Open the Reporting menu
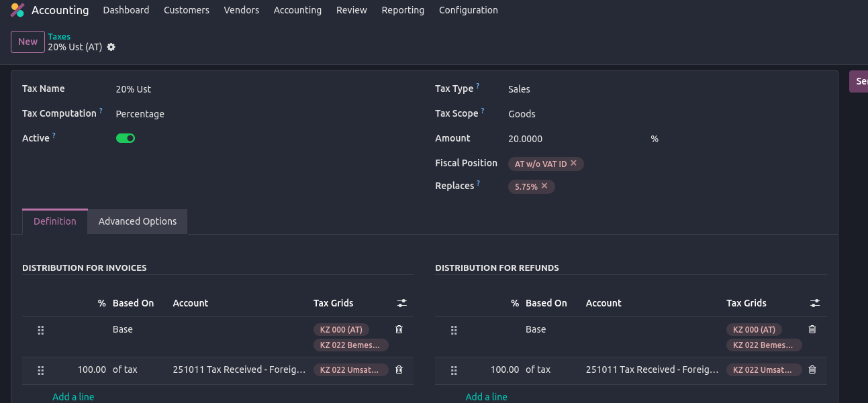Screen dimensions: 868x403 [x=403, y=10]
